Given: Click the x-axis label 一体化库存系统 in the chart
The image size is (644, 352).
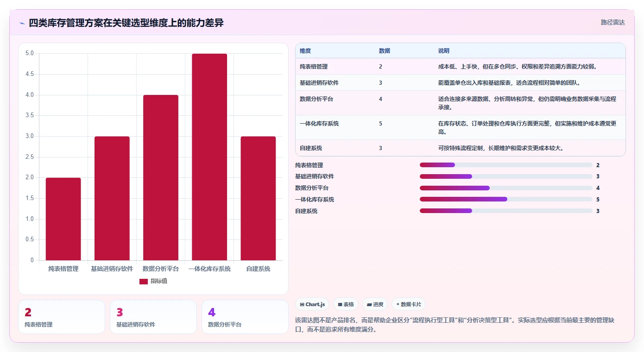Looking at the screenshot, I should 209,269.
